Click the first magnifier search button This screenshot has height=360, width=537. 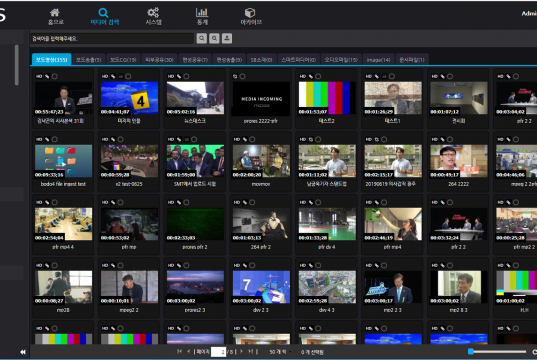[x=202, y=38]
